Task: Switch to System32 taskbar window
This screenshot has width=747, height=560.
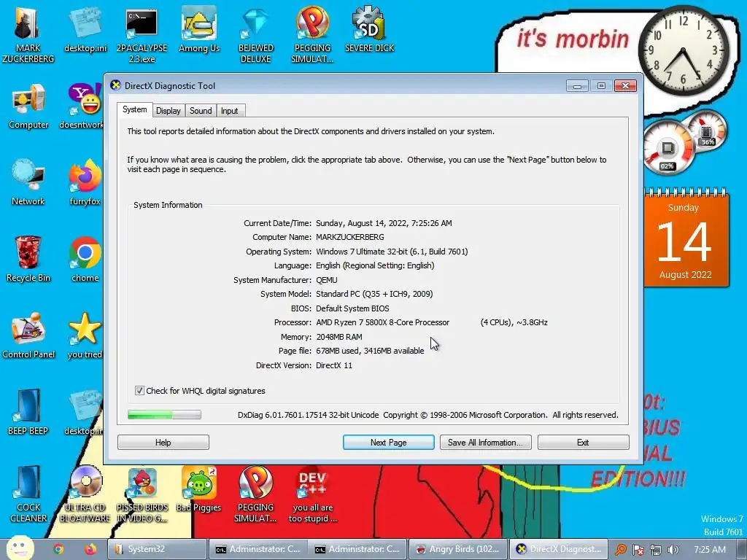Action: [x=158, y=549]
